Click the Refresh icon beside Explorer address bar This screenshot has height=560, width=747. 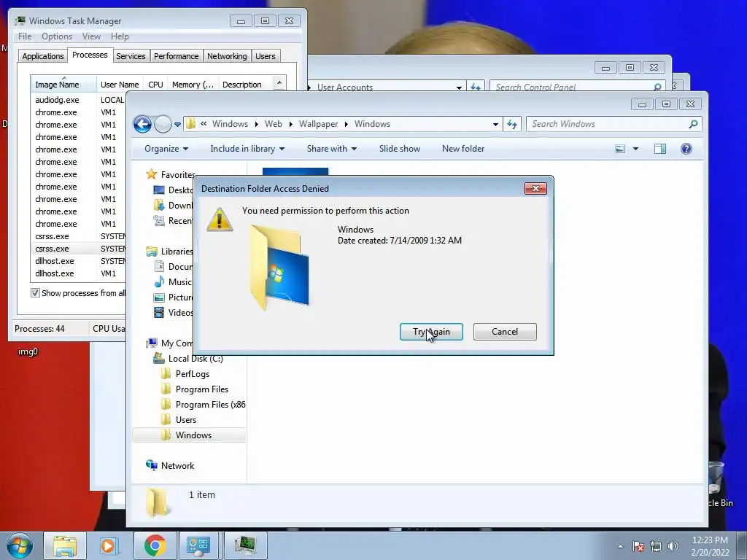[512, 124]
